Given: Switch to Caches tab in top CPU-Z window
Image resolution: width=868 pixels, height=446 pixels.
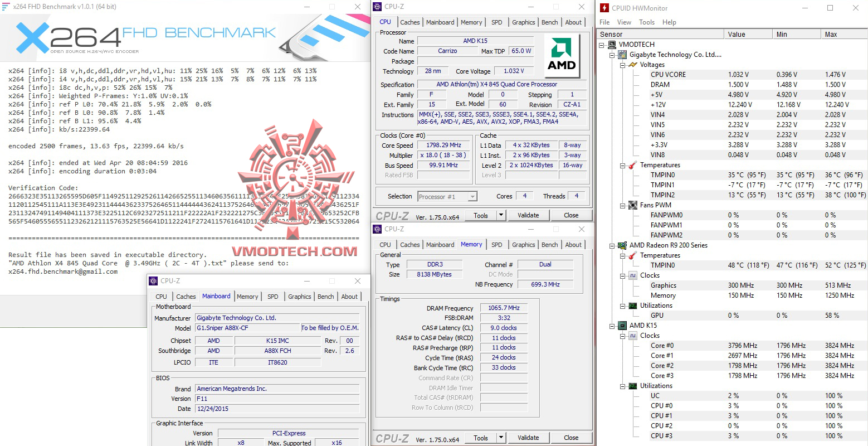Looking at the screenshot, I should (x=410, y=22).
